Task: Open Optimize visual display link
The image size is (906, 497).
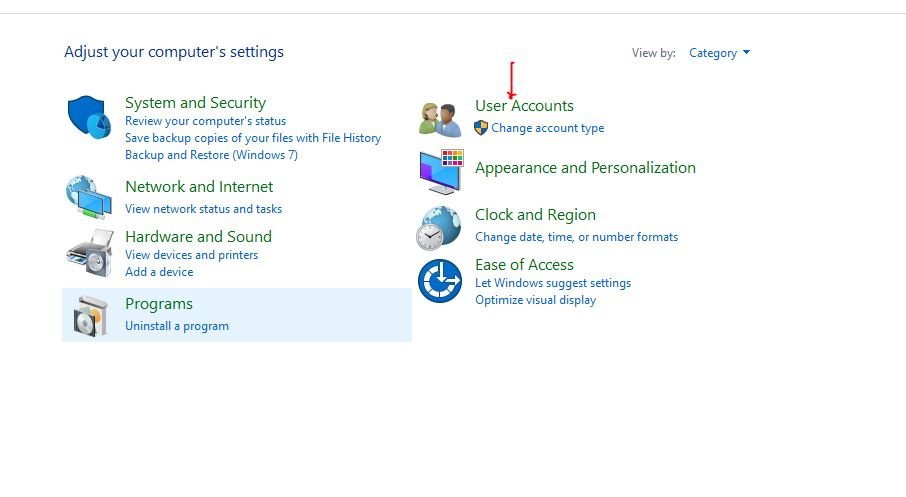Action: pos(535,300)
